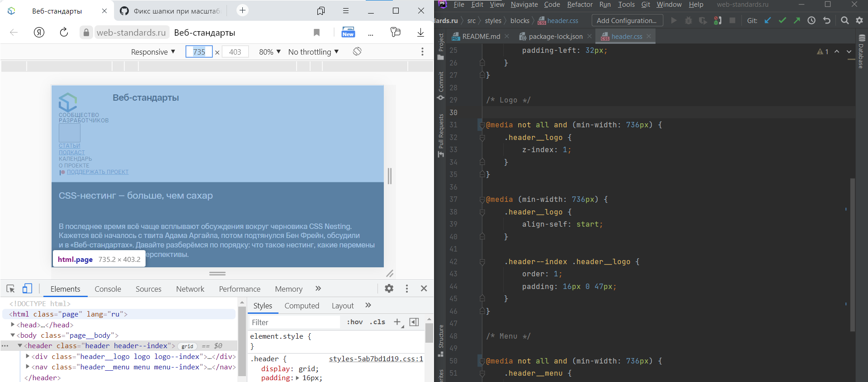Open the PhpStorm Refactor menu
868x382 pixels.
click(580, 5)
